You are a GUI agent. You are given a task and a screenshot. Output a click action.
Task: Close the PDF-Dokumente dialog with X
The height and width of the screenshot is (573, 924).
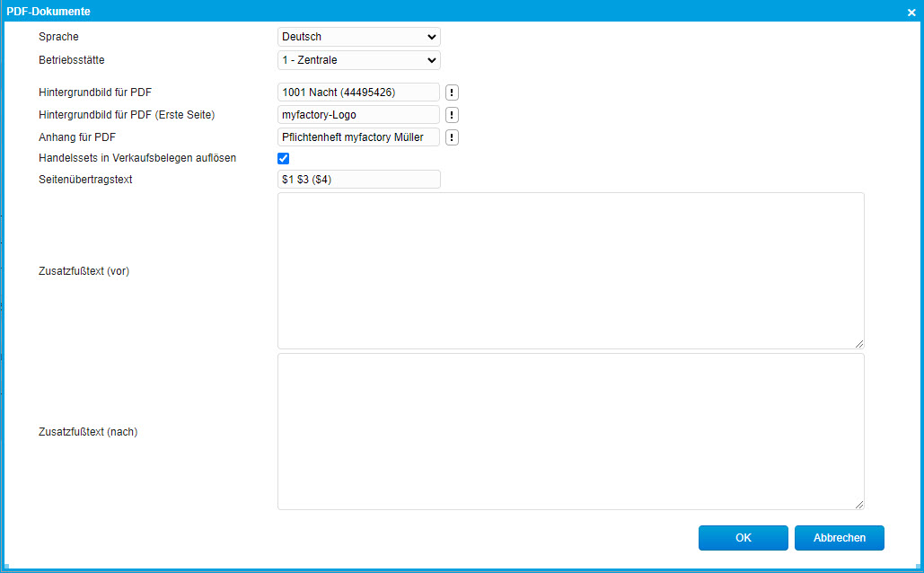coord(911,12)
